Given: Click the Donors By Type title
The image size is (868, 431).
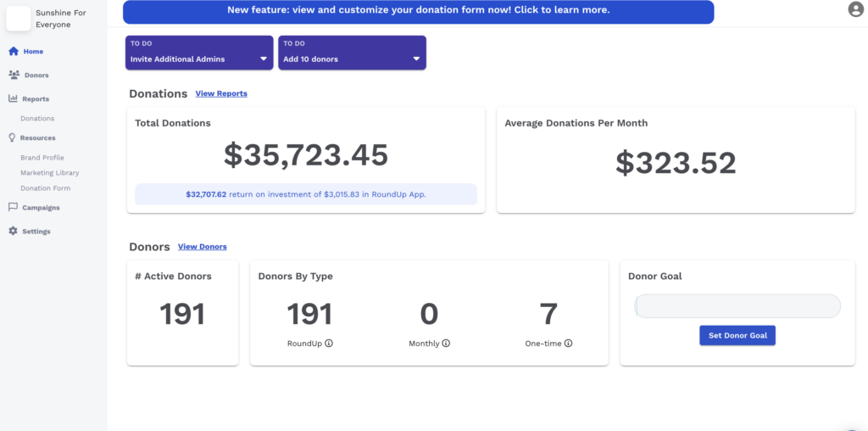Looking at the screenshot, I should (296, 276).
